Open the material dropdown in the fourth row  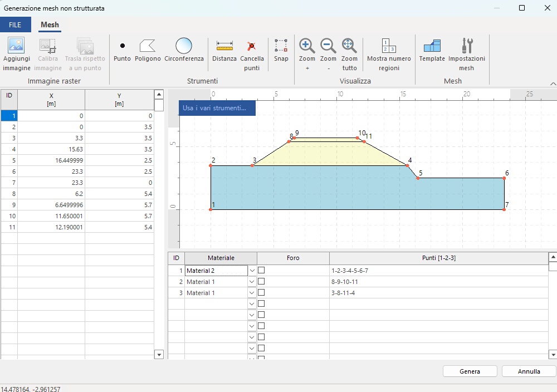pyautogui.click(x=252, y=304)
